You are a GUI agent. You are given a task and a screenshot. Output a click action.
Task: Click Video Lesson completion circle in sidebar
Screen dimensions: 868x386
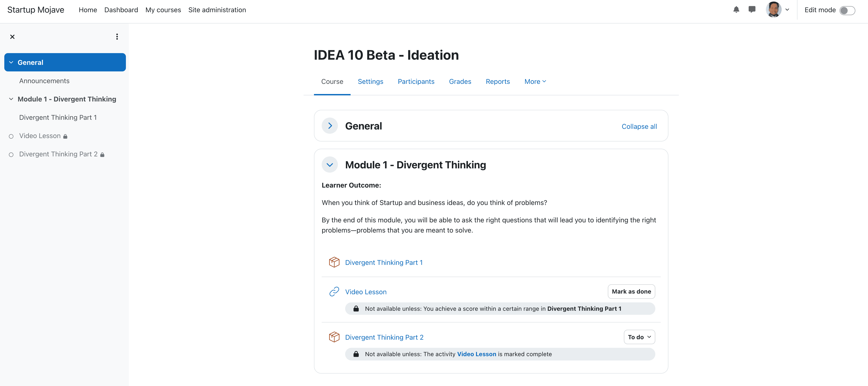coord(11,137)
